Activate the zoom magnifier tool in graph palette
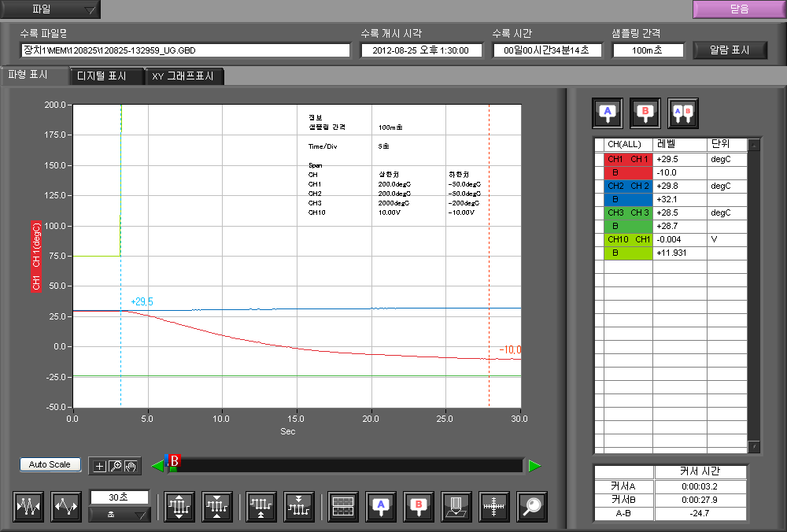787x532 pixels. (115, 466)
